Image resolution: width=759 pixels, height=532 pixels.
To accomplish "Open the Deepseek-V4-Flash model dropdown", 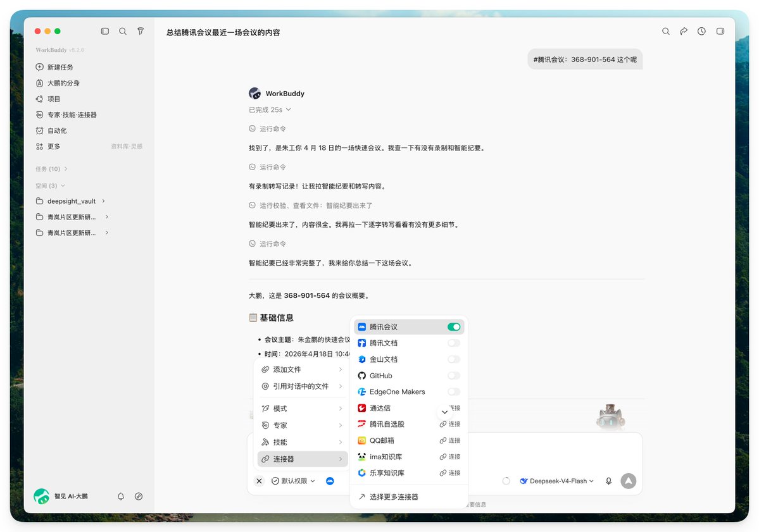I will [x=556, y=481].
